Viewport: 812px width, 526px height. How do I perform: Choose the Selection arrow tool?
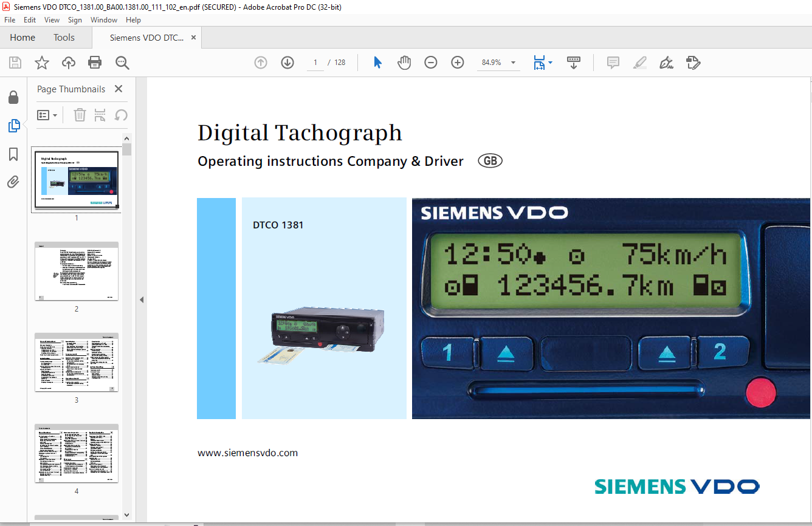pyautogui.click(x=377, y=63)
